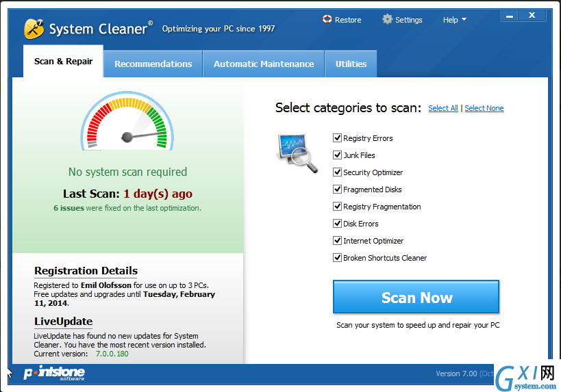Close the System Cleaner window
This screenshot has width=561, height=392.
click(x=532, y=15)
